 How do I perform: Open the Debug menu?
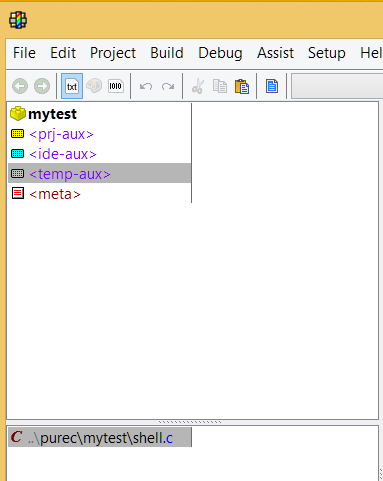220,53
